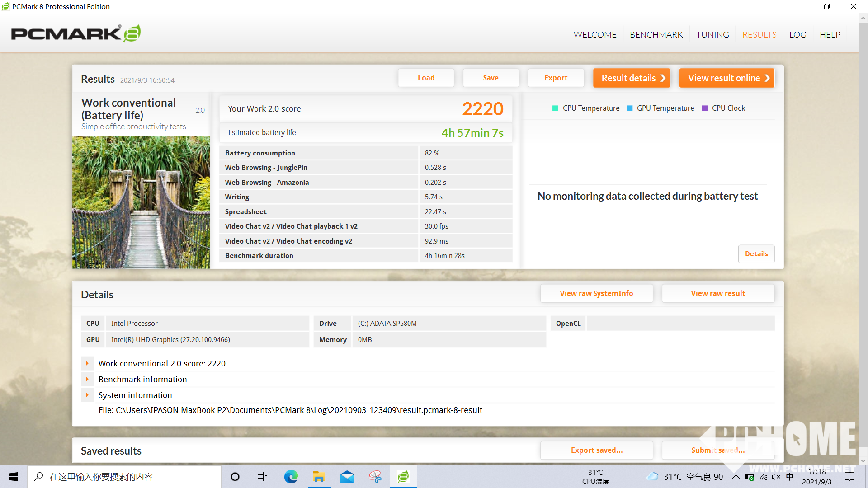Click the PCMark 8 logo
This screenshot has width=868, height=488.
click(x=76, y=33)
